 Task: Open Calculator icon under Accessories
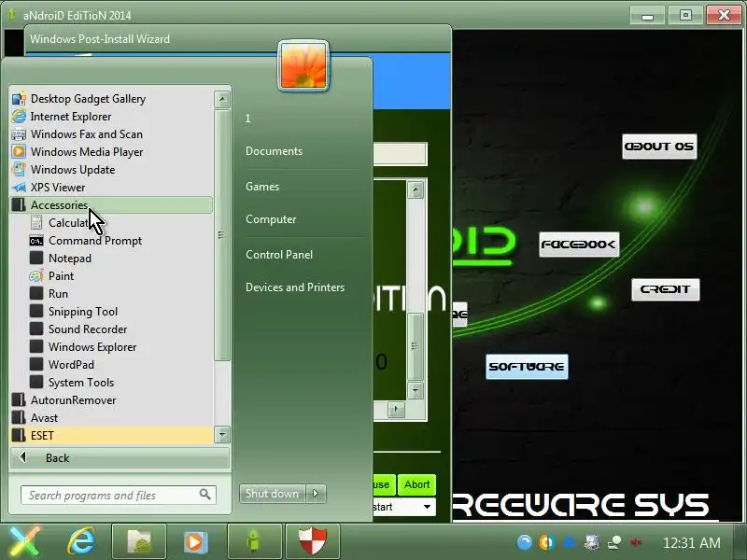coord(36,222)
